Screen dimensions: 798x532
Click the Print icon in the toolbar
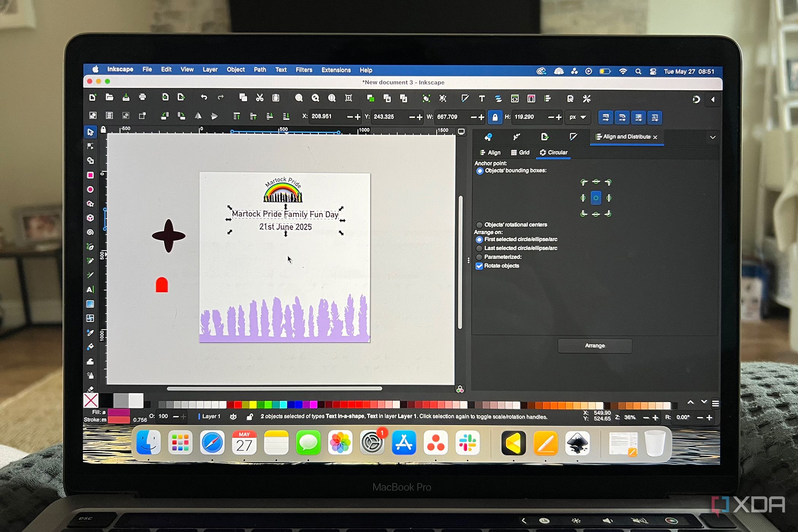point(142,97)
